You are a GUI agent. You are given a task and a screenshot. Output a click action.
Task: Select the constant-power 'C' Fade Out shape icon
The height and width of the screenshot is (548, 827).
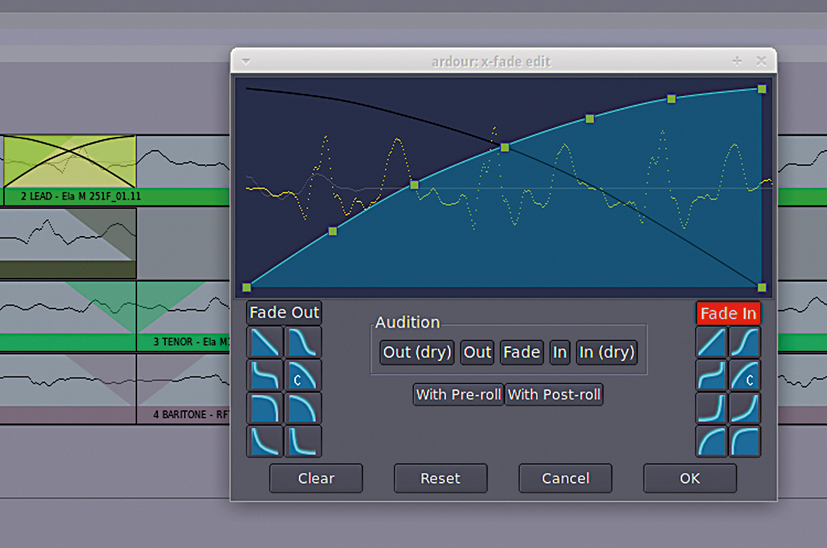303,375
